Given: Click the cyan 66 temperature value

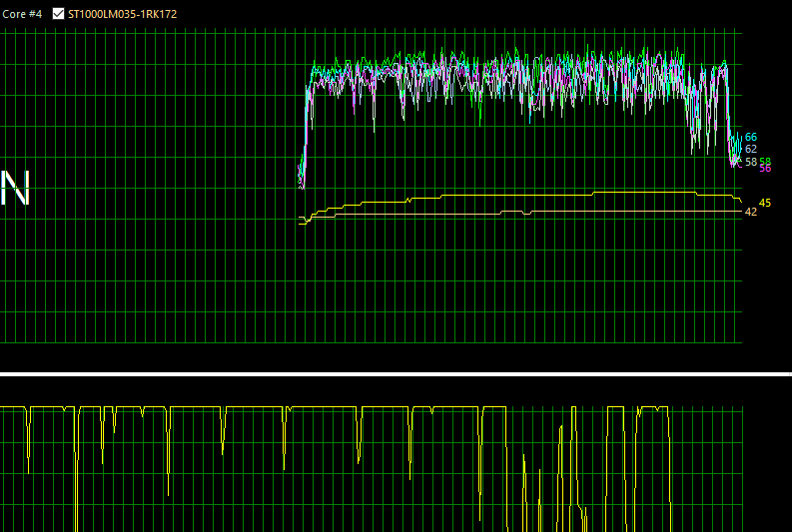Looking at the screenshot, I should tap(751, 137).
